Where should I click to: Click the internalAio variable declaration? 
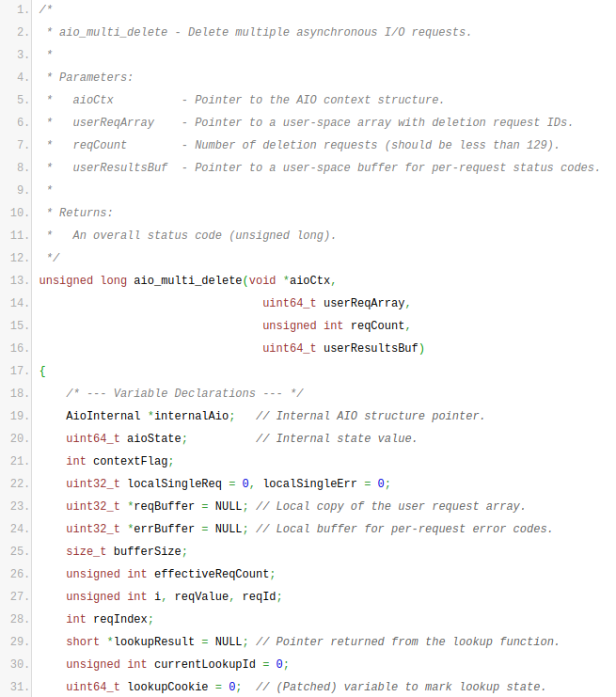(191, 416)
